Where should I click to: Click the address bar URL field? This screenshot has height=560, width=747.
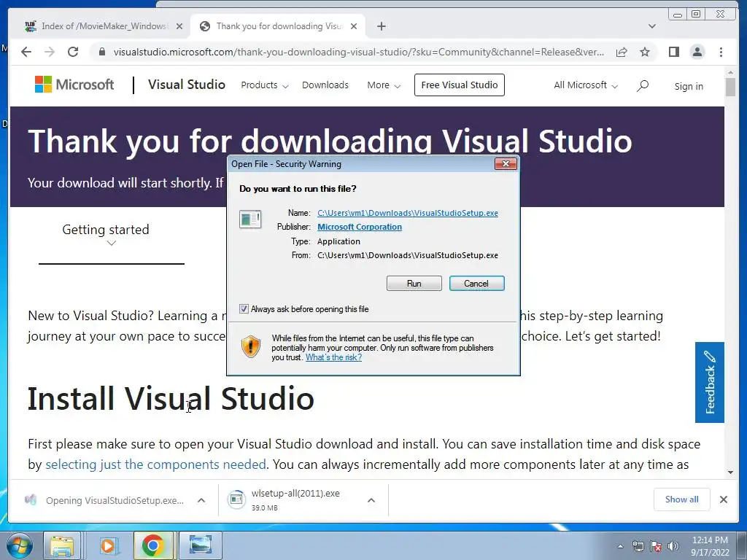click(x=358, y=52)
